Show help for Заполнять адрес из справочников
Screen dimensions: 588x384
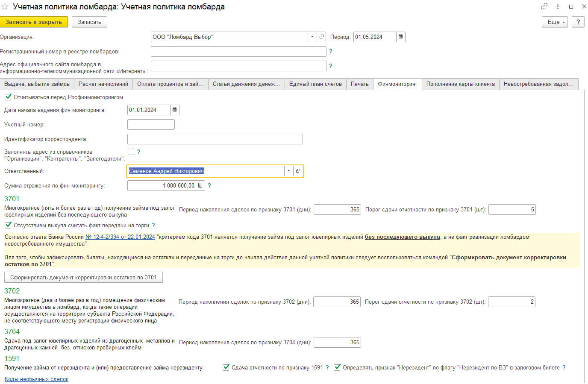pyautogui.click(x=138, y=152)
